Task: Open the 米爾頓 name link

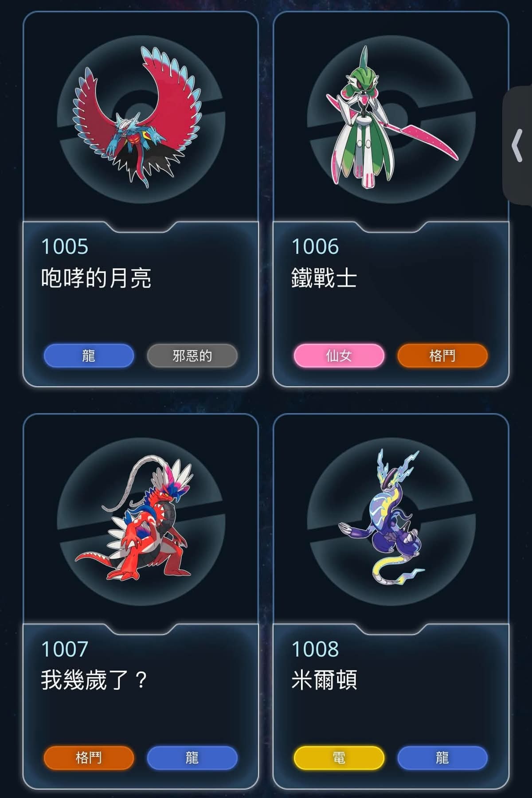Action: (x=324, y=680)
